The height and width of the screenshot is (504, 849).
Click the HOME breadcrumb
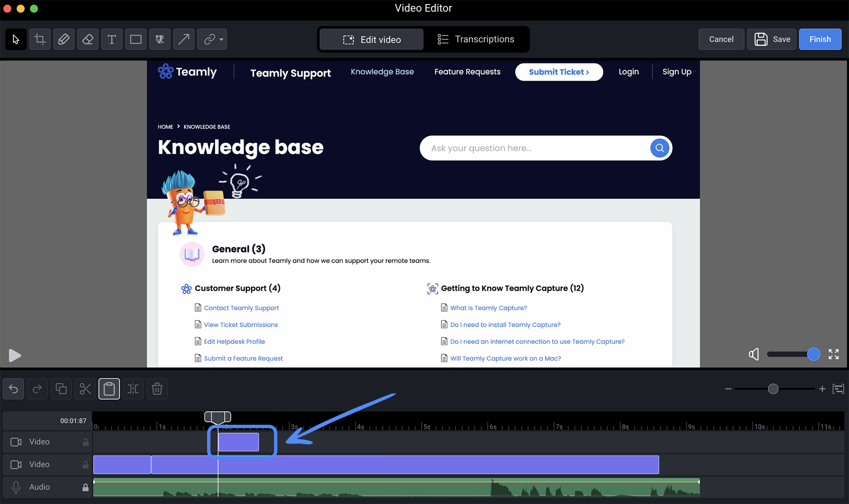pos(165,127)
